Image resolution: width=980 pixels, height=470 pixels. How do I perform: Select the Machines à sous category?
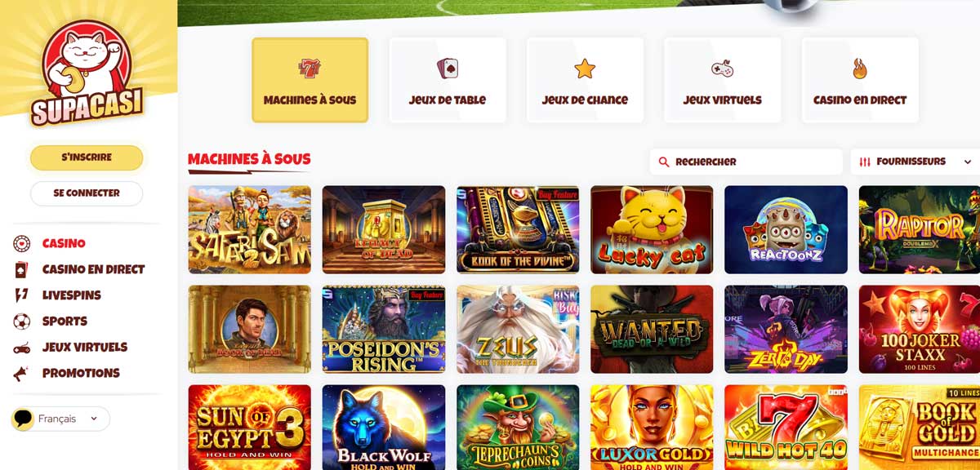point(310,80)
